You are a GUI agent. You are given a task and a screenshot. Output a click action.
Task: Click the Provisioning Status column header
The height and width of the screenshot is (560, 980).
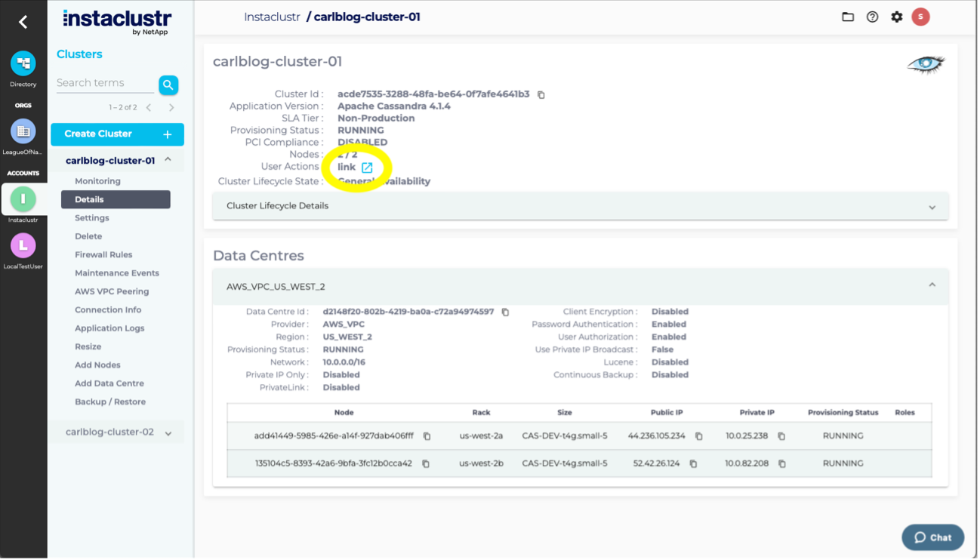click(x=843, y=413)
